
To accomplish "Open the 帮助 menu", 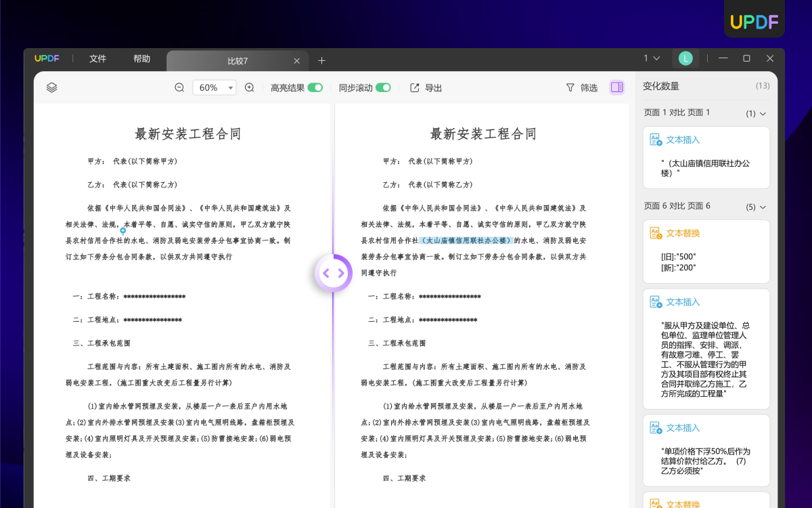I will [x=142, y=59].
